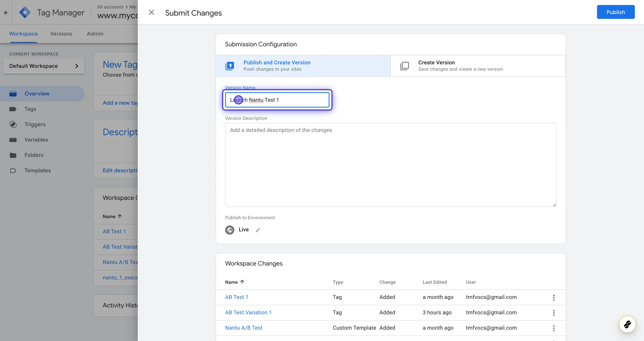Expand the Default Workspace selector

[x=44, y=66]
